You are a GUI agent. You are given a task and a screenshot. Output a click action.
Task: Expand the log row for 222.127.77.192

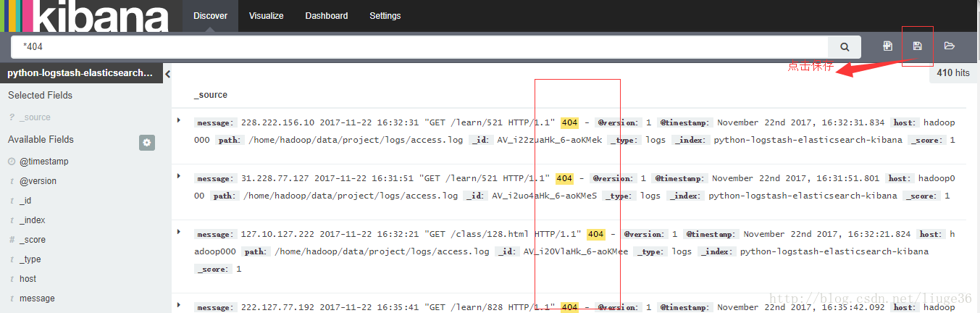pos(179,305)
